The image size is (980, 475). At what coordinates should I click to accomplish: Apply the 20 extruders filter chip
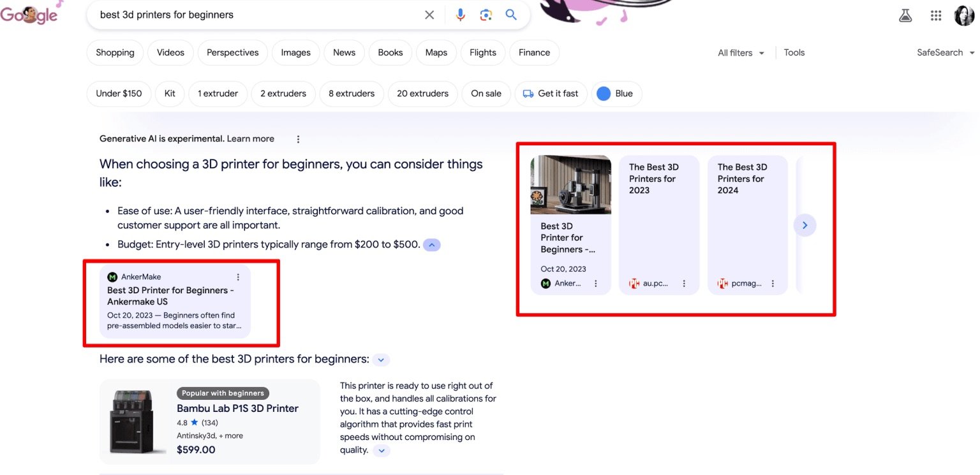pyautogui.click(x=422, y=94)
